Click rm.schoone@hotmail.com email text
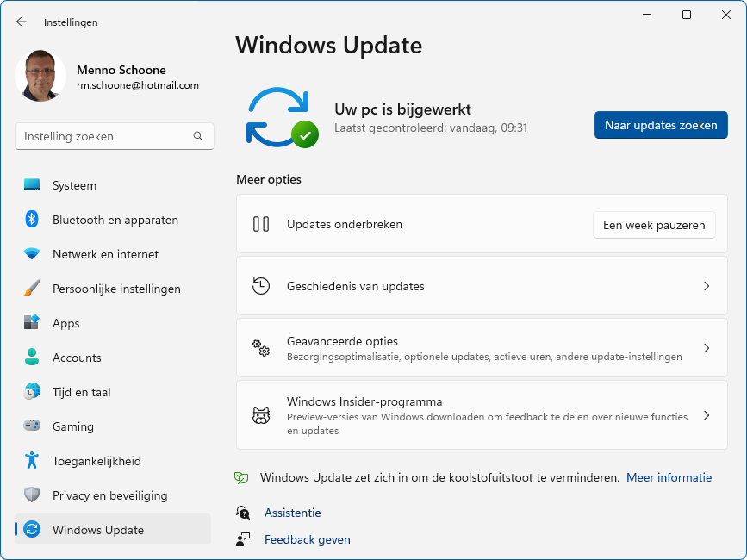The width and height of the screenshot is (747, 560). 138,85
